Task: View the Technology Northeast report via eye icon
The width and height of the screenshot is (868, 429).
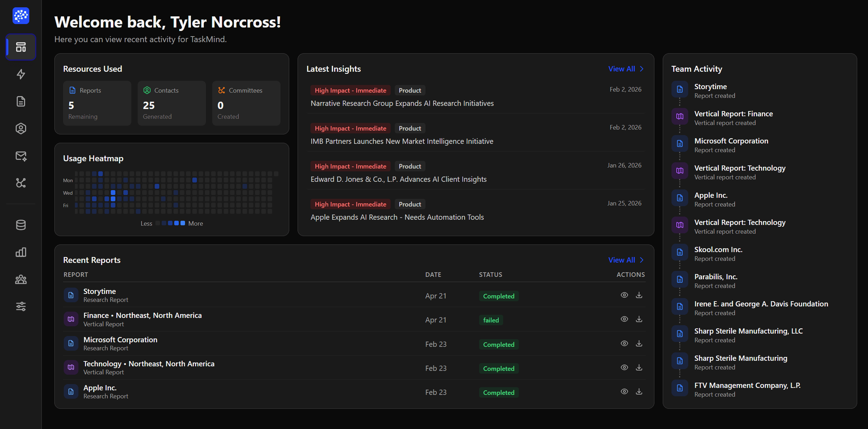Action: pos(624,367)
